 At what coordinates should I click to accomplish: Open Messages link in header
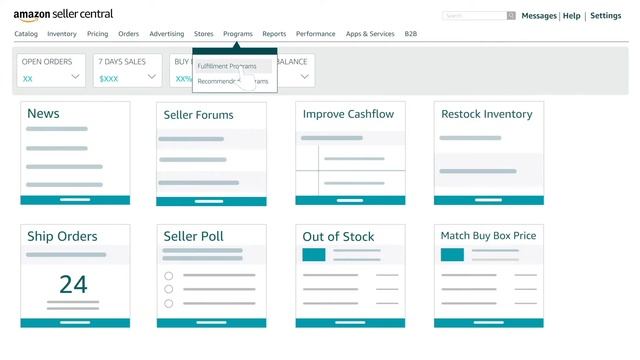click(x=539, y=16)
